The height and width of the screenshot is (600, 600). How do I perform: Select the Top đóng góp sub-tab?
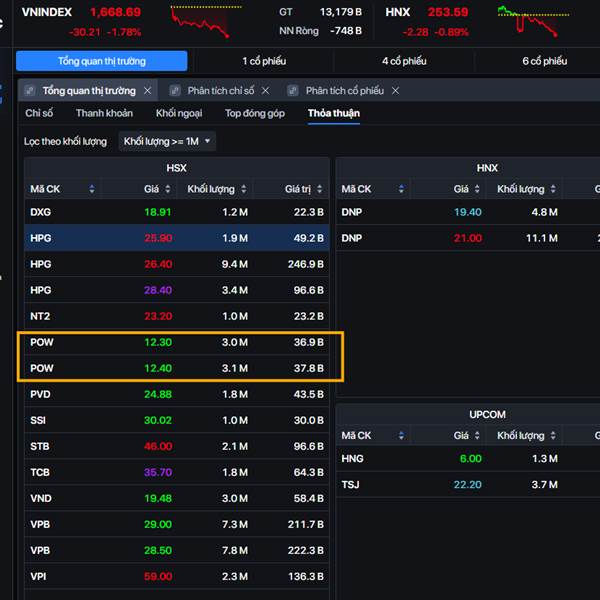[x=254, y=114]
